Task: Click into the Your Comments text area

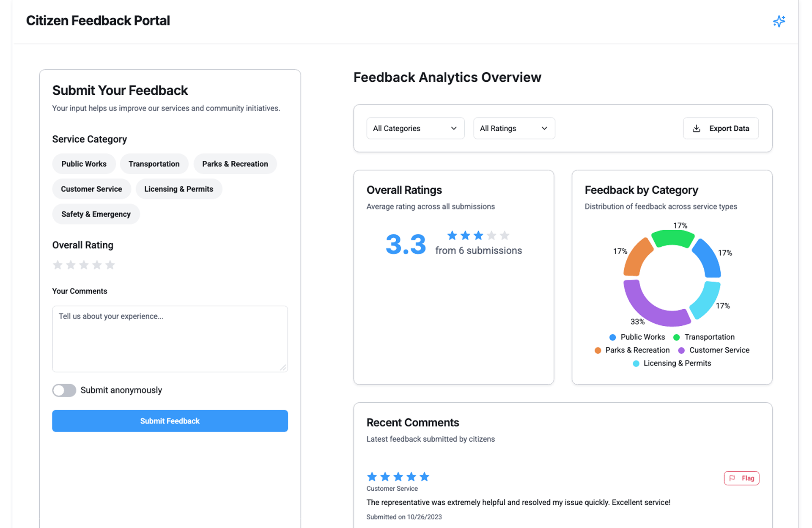Action: tap(170, 339)
